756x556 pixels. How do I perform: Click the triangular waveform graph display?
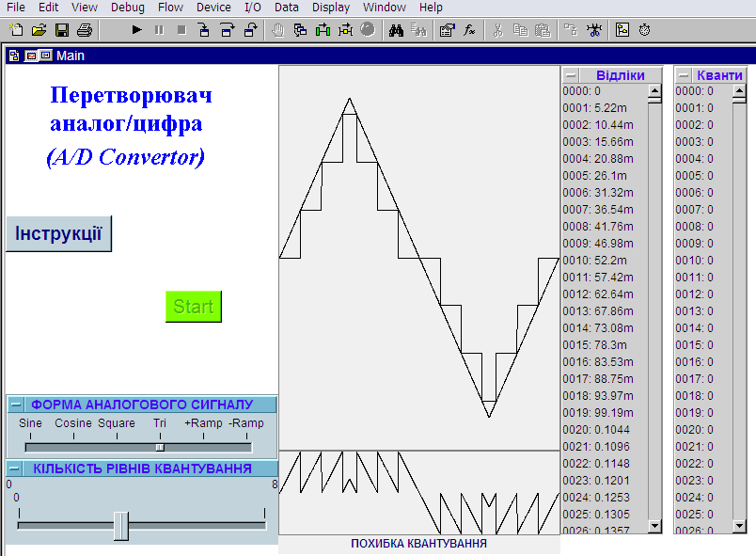coord(419,258)
